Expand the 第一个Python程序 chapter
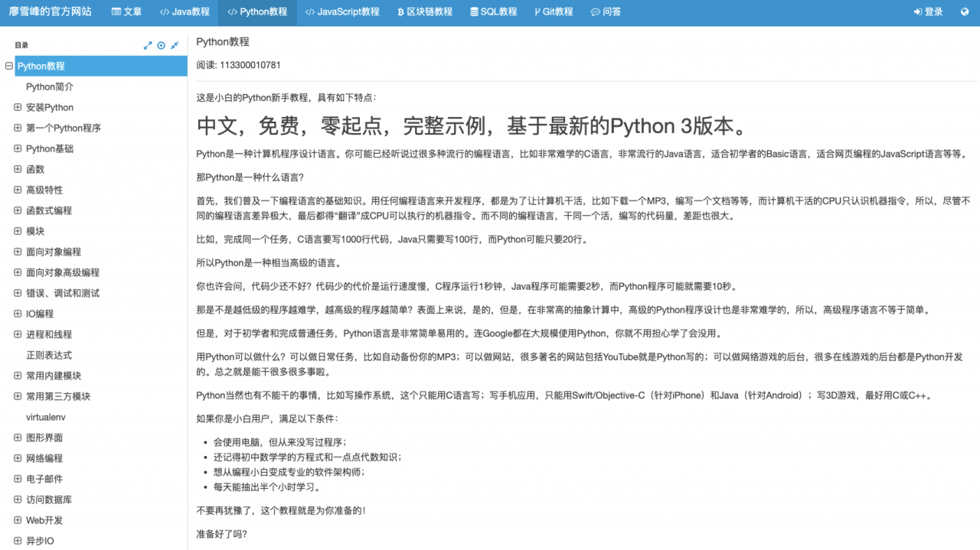Screen dimensions: 980x550 pos(18,128)
